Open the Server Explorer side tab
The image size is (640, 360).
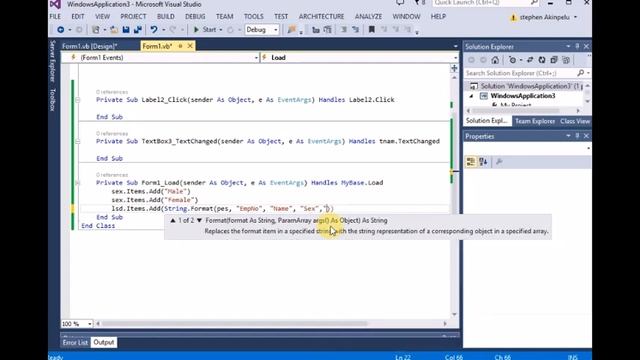coord(52,61)
